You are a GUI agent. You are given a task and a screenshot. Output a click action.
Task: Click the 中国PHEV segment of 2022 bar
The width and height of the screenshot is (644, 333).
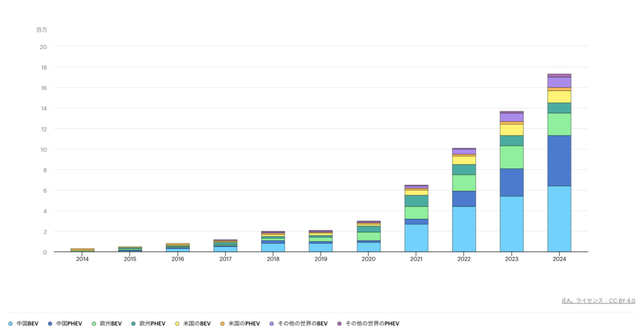point(464,199)
